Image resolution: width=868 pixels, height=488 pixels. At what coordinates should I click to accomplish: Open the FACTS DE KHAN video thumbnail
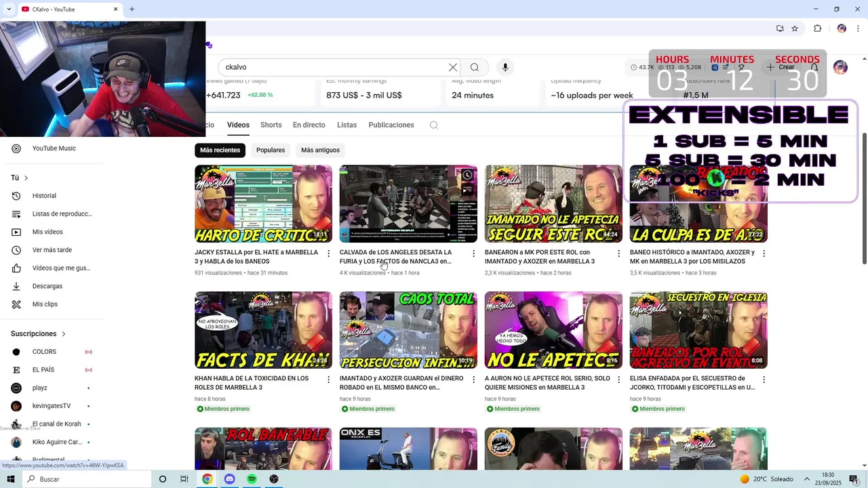(x=263, y=330)
